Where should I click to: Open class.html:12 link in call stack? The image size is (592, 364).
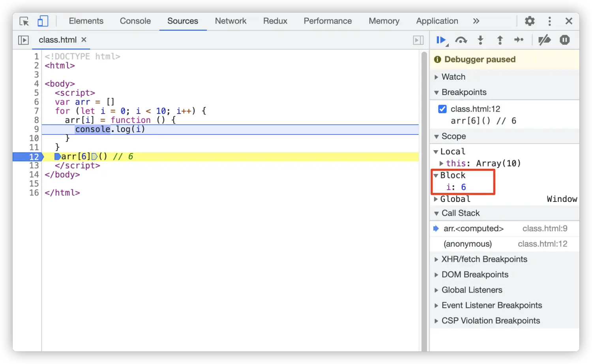click(x=542, y=244)
